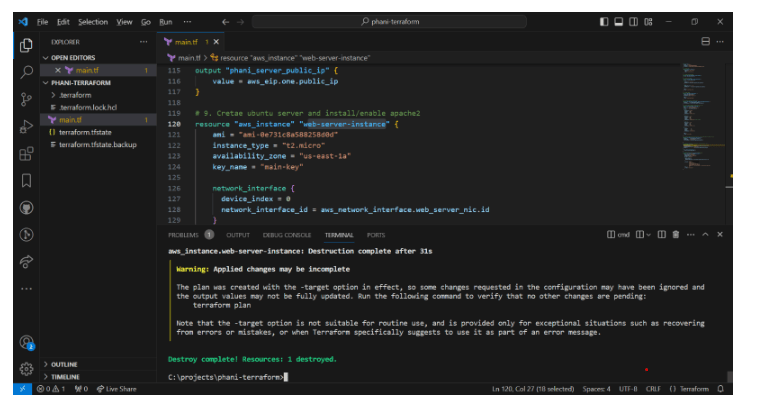Open terraform.tfstate.backup file
763x417 pixels.
(98, 145)
